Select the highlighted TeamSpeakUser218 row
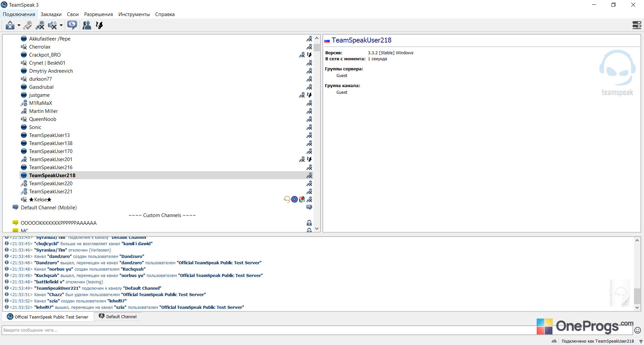644x345 pixels. tap(166, 176)
